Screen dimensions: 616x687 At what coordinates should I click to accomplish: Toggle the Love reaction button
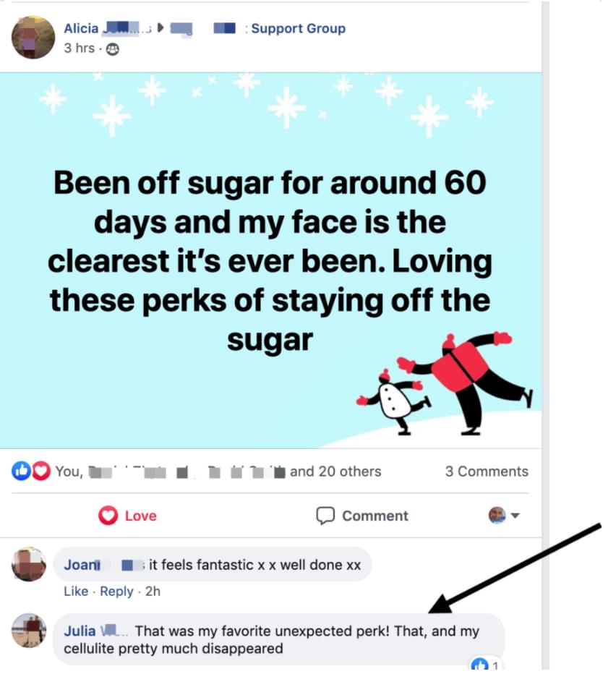tap(127, 516)
